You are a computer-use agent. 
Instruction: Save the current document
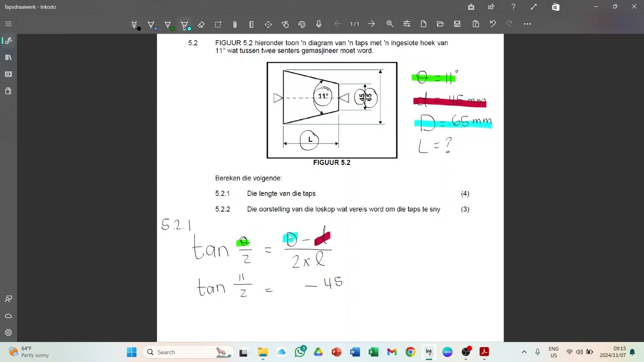[x=457, y=24]
